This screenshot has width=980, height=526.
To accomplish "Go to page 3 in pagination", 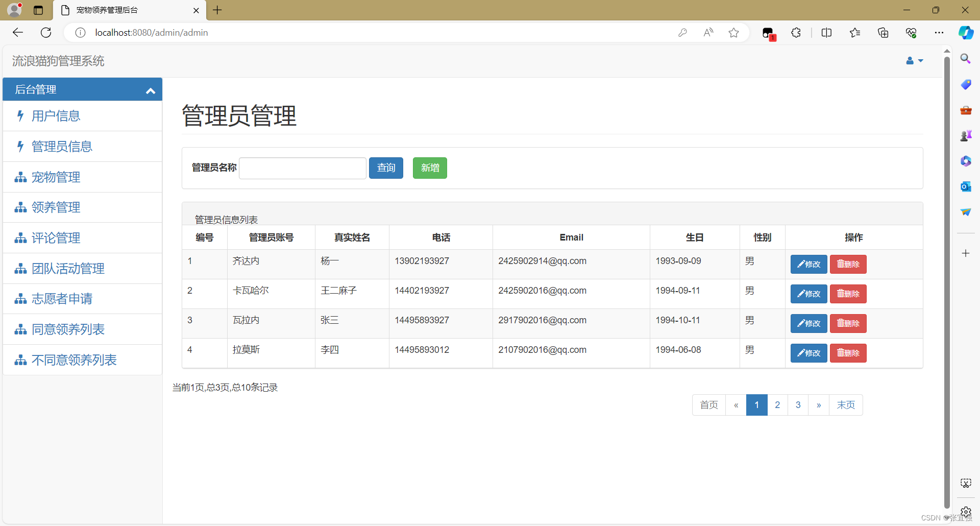I will tap(798, 405).
